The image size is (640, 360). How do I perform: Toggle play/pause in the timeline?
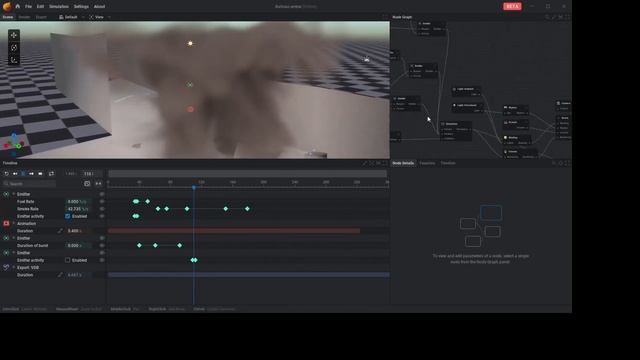coord(23,174)
